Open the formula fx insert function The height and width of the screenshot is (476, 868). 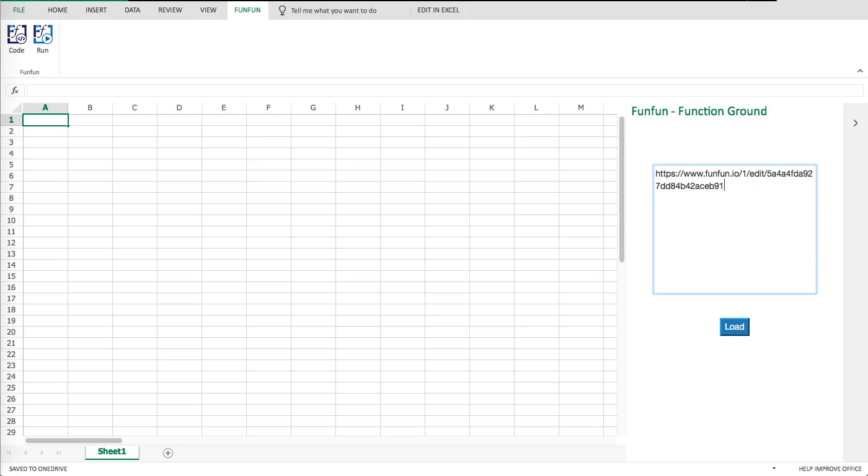pos(15,90)
